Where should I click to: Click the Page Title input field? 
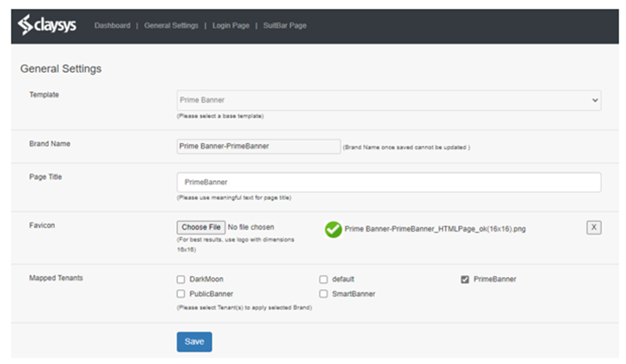pos(389,182)
